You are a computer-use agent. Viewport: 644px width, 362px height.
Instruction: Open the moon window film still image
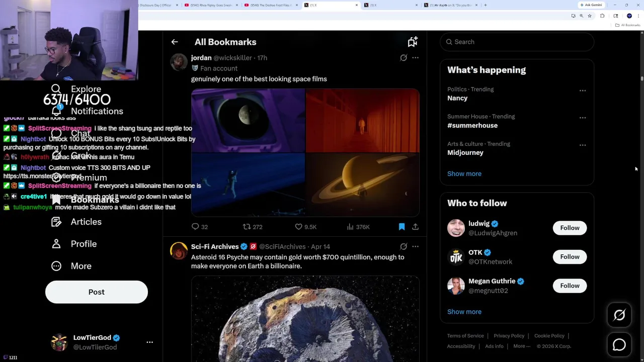(248, 120)
